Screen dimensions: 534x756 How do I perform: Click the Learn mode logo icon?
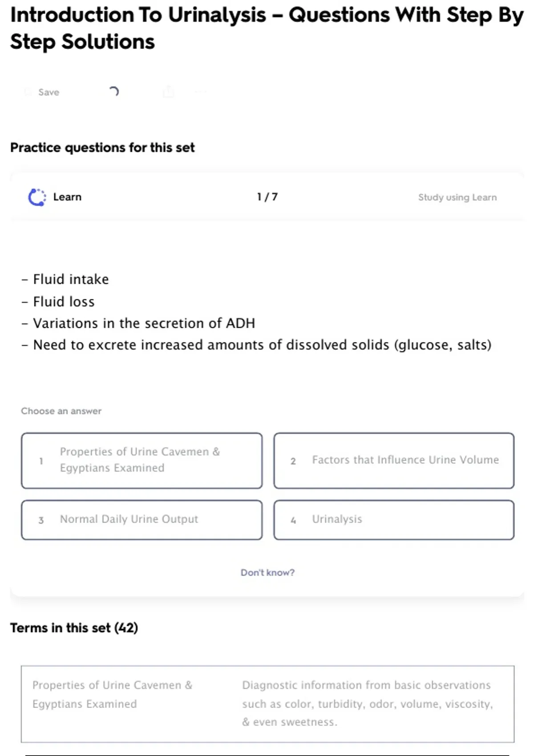coord(37,197)
